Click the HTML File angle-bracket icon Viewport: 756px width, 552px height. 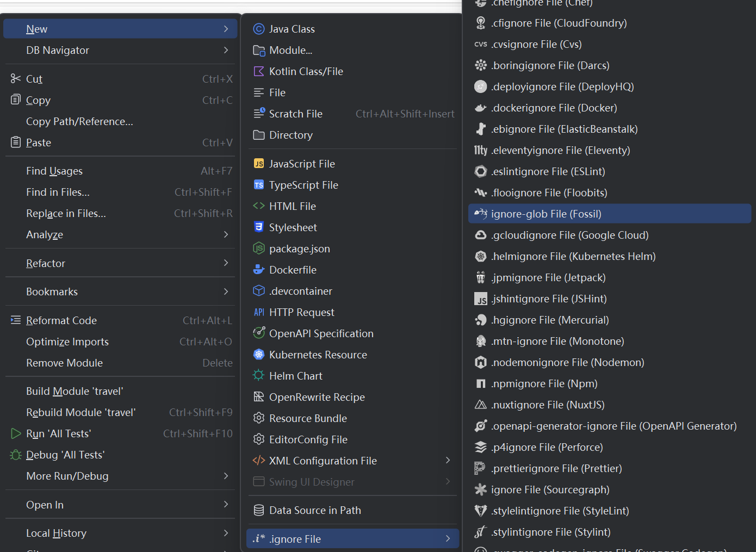point(259,206)
